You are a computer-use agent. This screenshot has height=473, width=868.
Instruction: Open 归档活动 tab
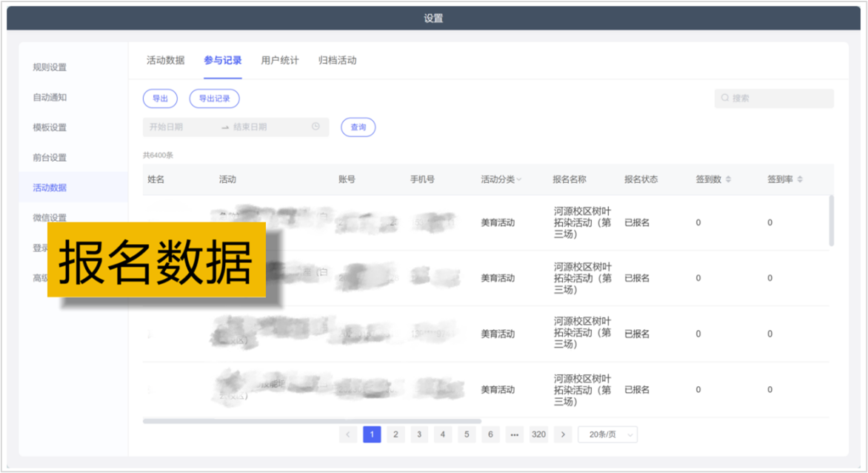pyautogui.click(x=337, y=60)
